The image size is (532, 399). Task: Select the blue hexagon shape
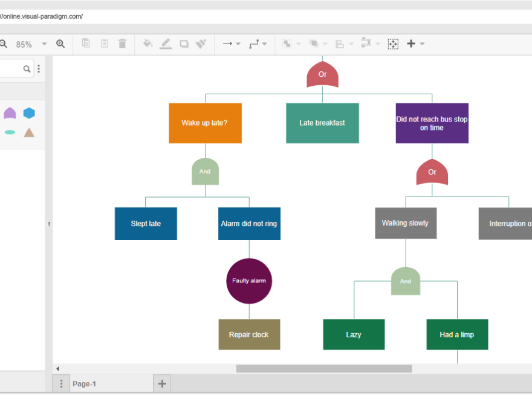click(29, 112)
